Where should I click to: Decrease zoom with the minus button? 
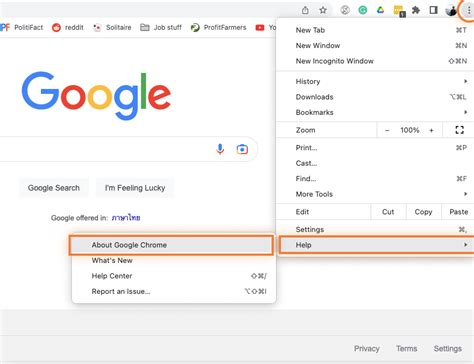(x=387, y=130)
